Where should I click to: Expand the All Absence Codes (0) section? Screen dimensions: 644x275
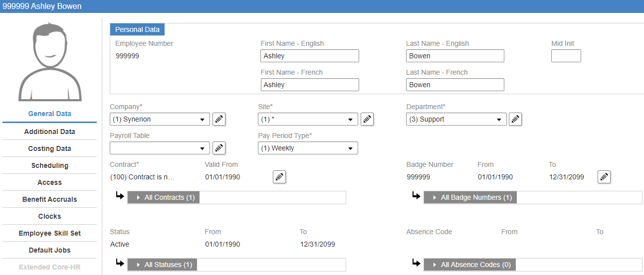pyautogui.click(x=469, y=265)
